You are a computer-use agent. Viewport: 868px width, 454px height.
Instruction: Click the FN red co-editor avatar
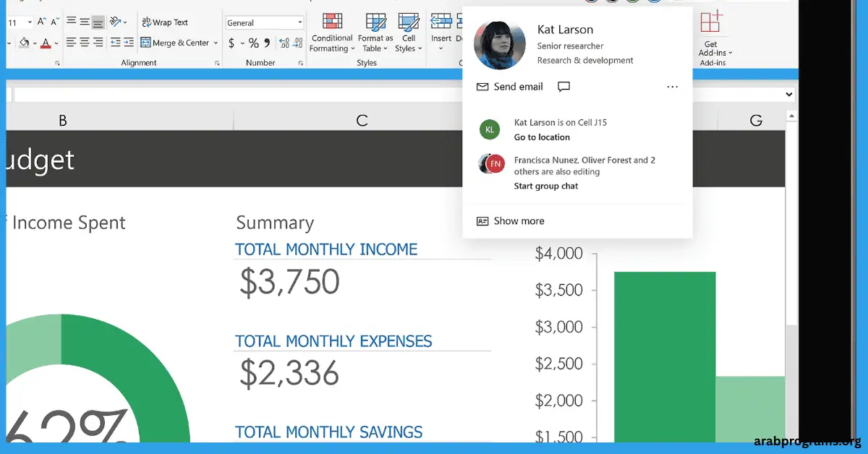(495, 164)
